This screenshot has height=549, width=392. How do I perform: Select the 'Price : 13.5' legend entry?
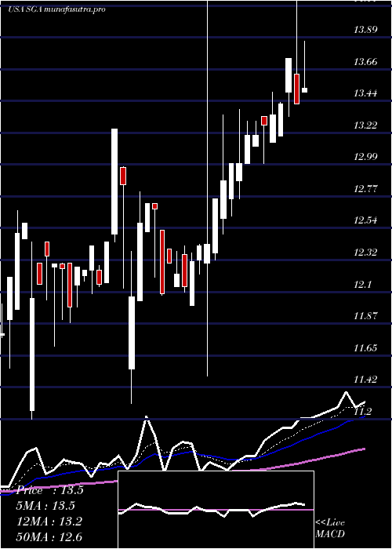coord(49,490)
